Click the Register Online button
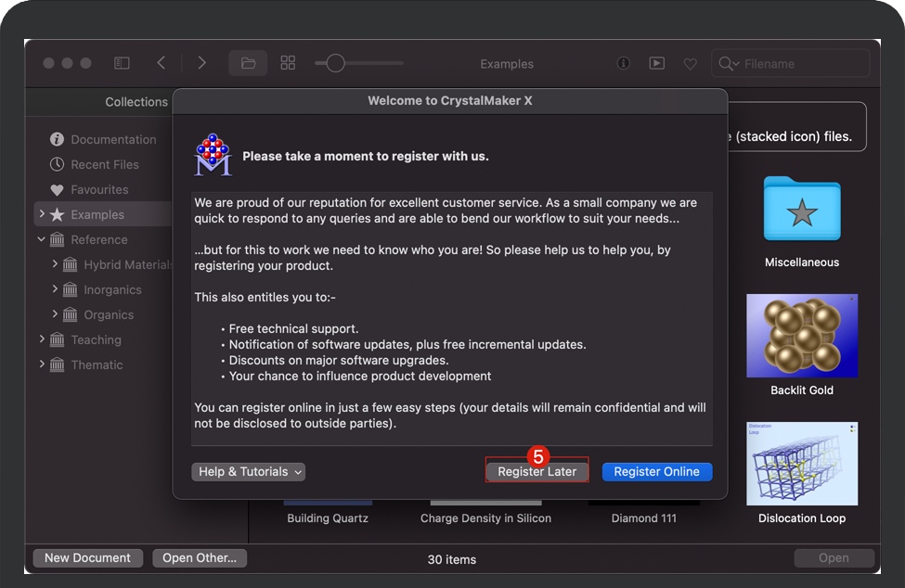The width and height of the screenshot is (905, 588). pos(656,471)
